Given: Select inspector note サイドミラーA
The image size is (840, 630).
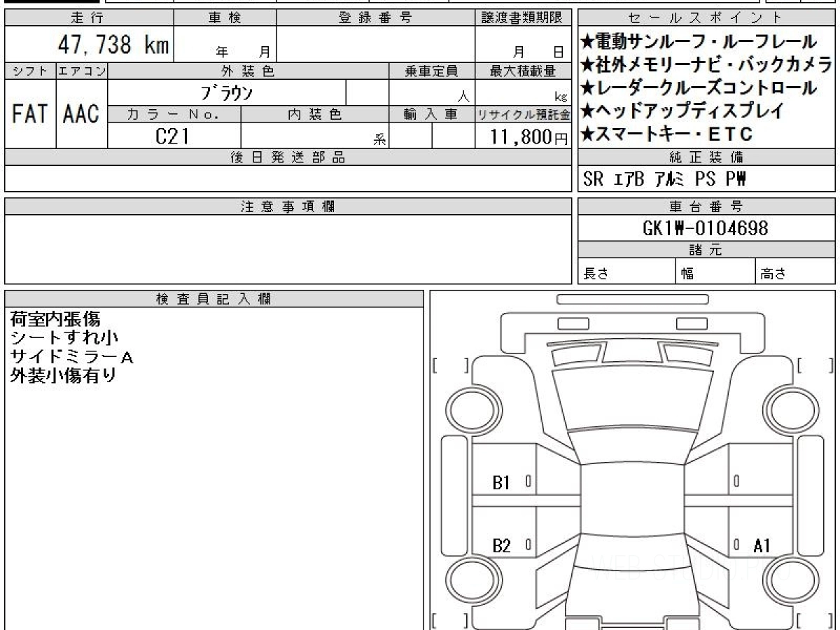Looking at the screenshot, I should click(x=71, y=357).
